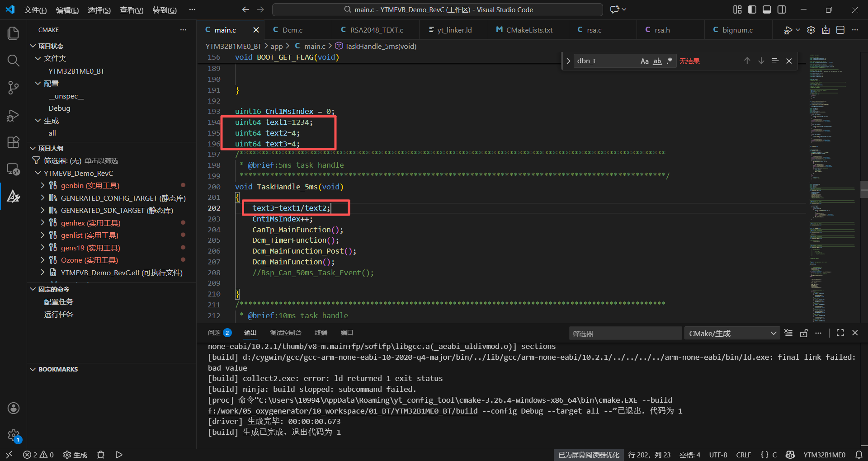The height and width of the screenshot is (461, 868).
Task: Open Source Control view
Action: (14, 88)
